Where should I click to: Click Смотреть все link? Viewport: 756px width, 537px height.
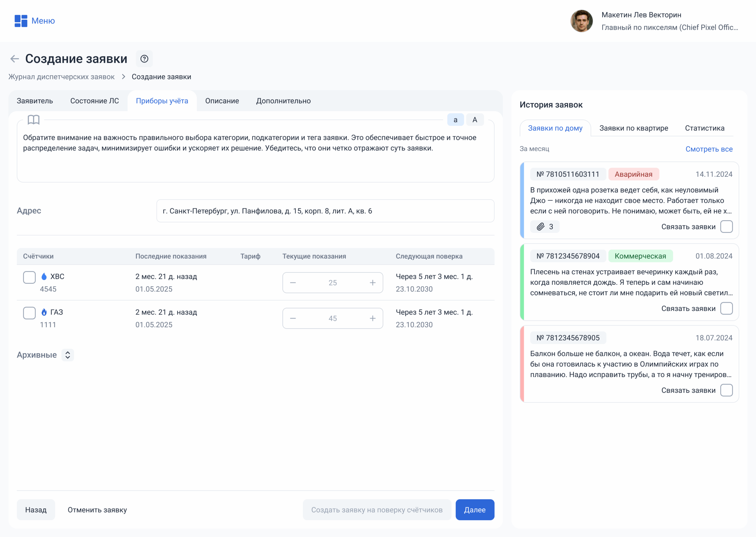pyautogui.click(x=709, y=149)
